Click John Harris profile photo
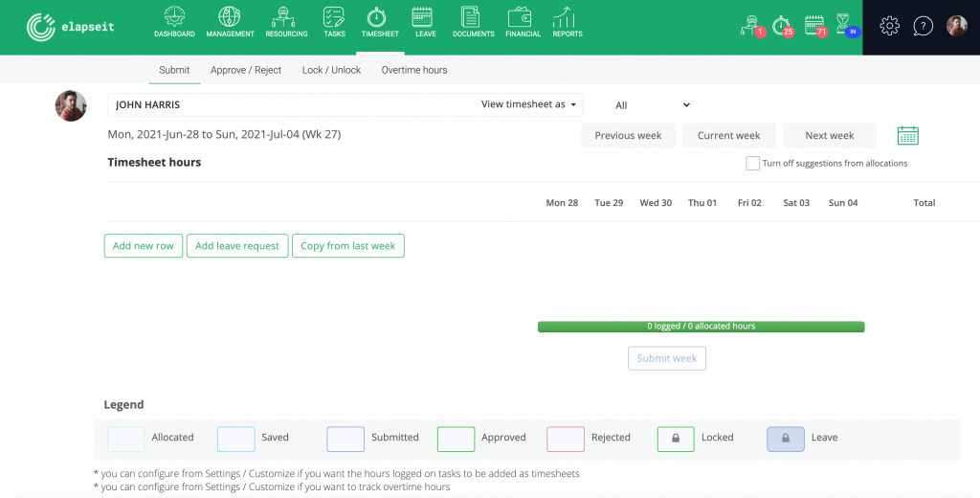The height and width of the screenshot is (498, 980). (x=71, y=105)
